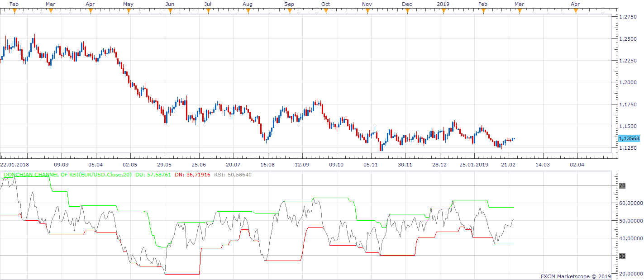Click the 29.05 date label
The height and width of the screenshot is (280, 644).
(x=164, y=165)
